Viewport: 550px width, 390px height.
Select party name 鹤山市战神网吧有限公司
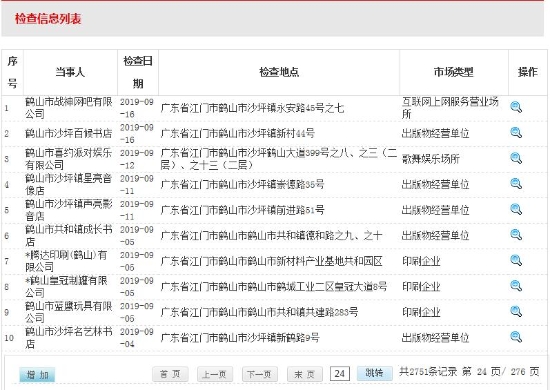pyautogui.click(x=68, y=108)
